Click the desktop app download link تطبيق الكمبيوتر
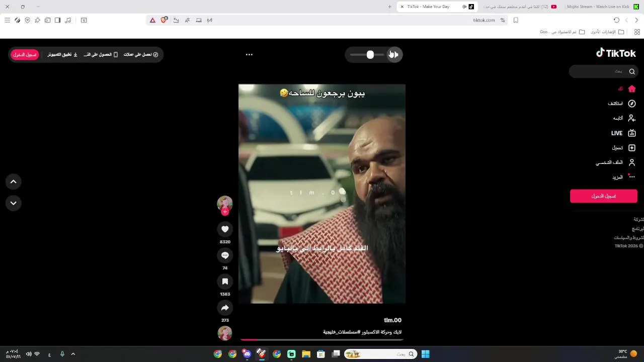The width and height of the screenshot is (644, 362). click(x=62, y=54)
